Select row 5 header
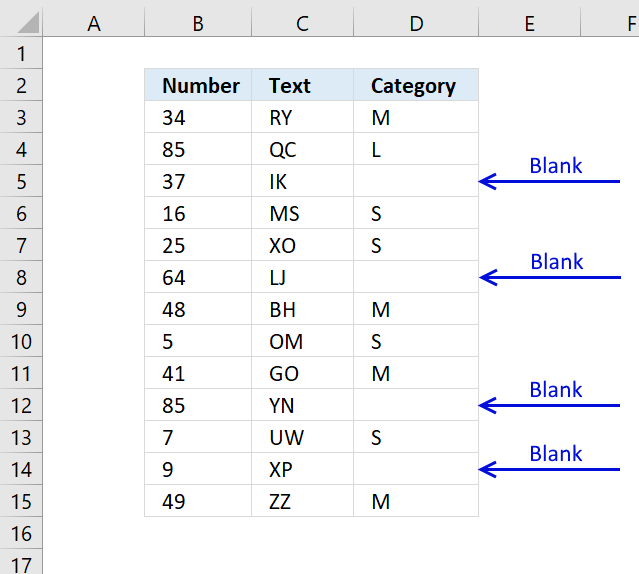 (x=21, y=181)
